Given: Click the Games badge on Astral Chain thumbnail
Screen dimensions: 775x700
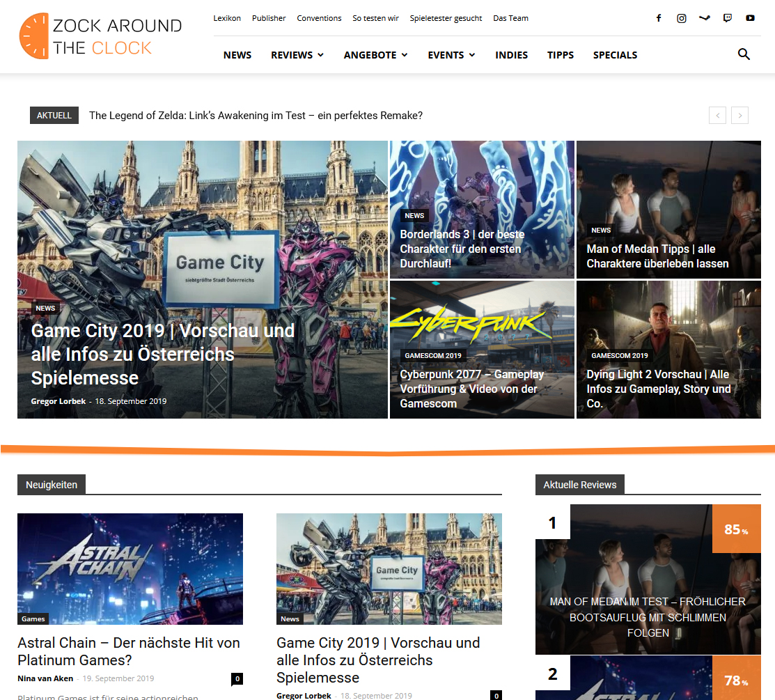Looking at the screenshot, I should click(33, 619).
